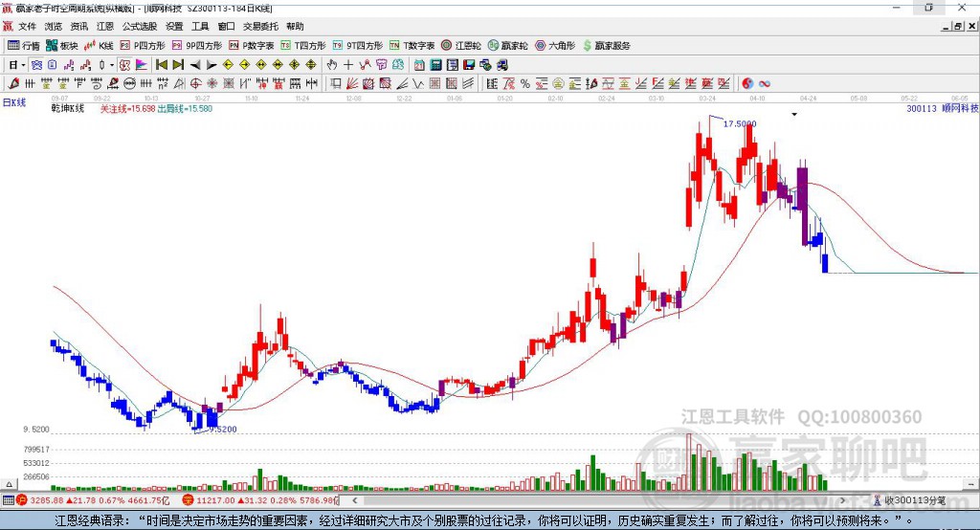Click the pink flag chart icon
Viewport: 980px width, 530px height.
click(x=142, y=65)
